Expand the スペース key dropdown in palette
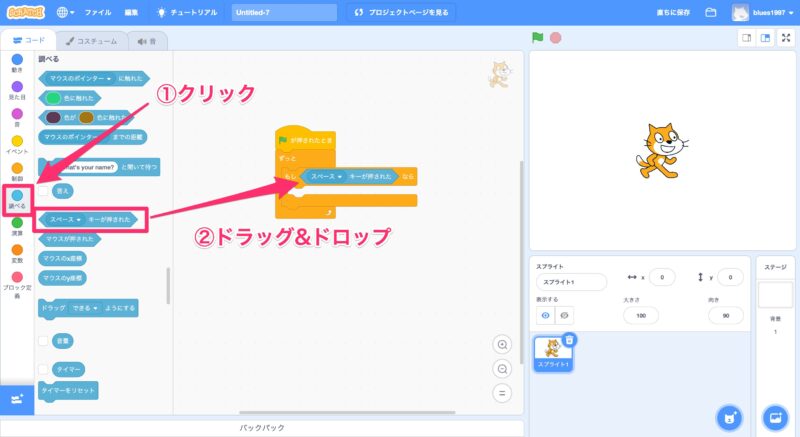Screen dimensions: 800x437 click(76, 218)
